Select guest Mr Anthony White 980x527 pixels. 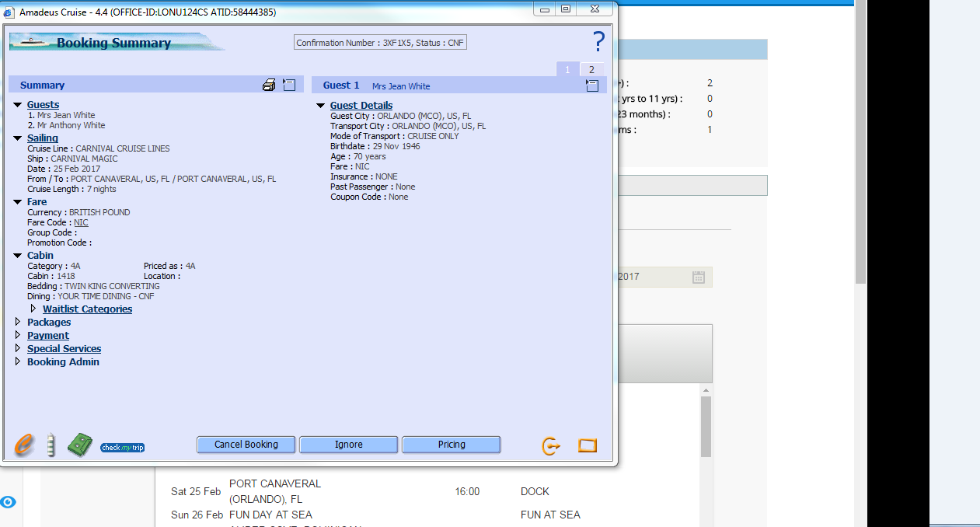tap(66, 125)
